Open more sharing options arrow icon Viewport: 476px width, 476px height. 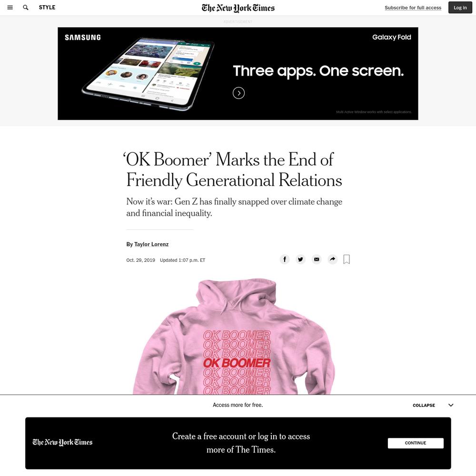pos(333,259)
